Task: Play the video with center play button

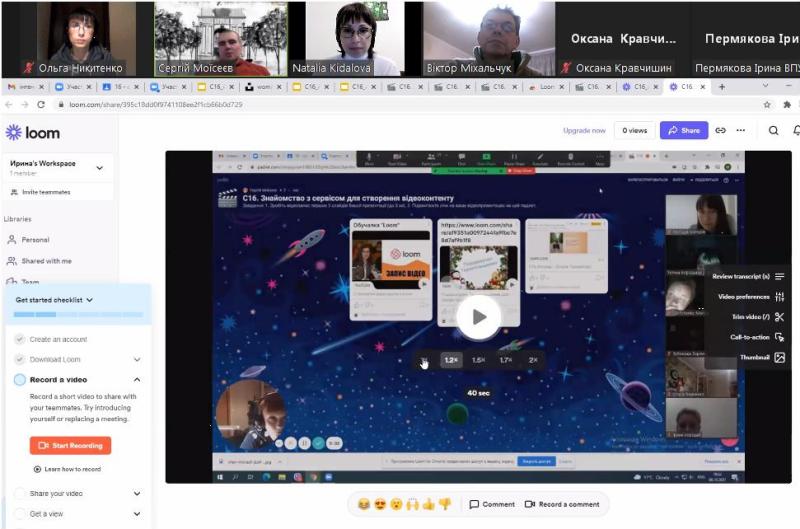Action: point(478,317)
